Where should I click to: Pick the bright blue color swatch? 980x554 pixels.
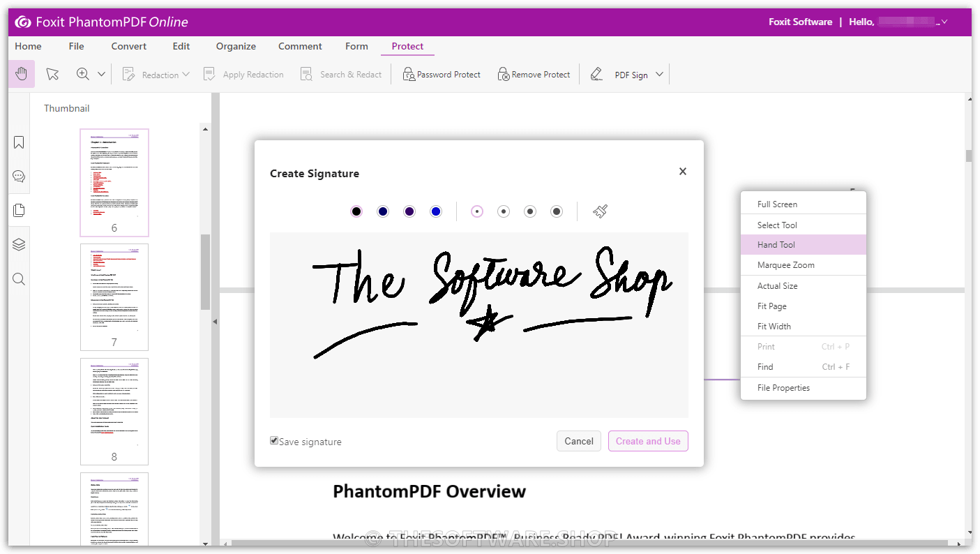point(436,211)
